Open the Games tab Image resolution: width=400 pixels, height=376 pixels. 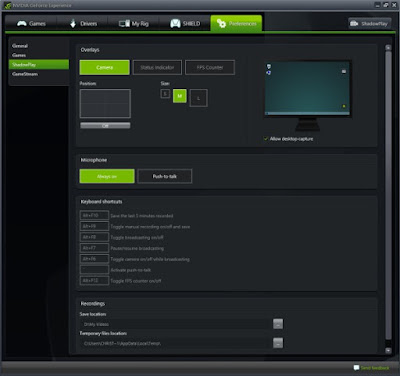point(31,24)
